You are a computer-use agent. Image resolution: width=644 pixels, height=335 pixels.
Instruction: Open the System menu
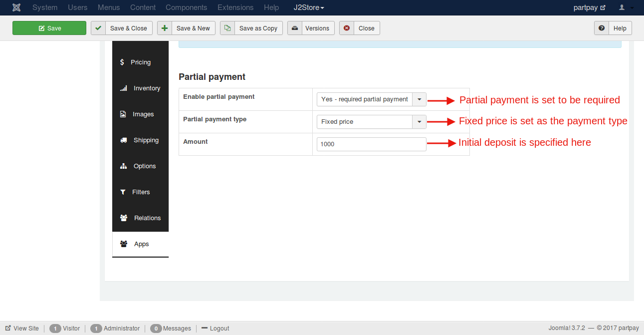(x=45, y=7)
